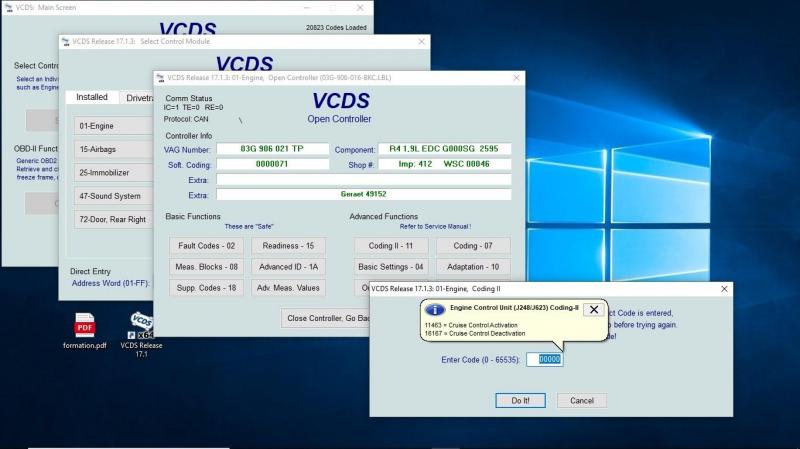This screenshot has height=449, width=800.
Task: Click Close Controller, Go Back button
Action: point(326,318)
